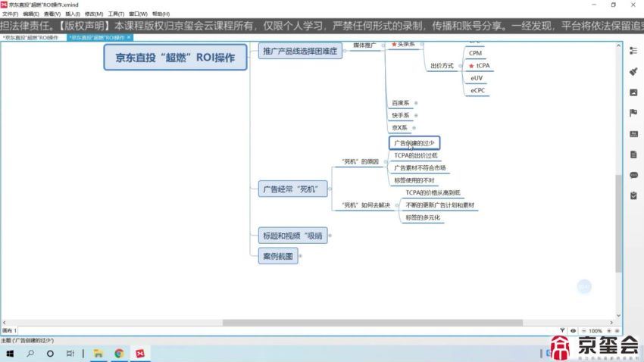Click the horizontal scrollbar thumb
Viewport: 644px width, 362px height.
(373, 323)
